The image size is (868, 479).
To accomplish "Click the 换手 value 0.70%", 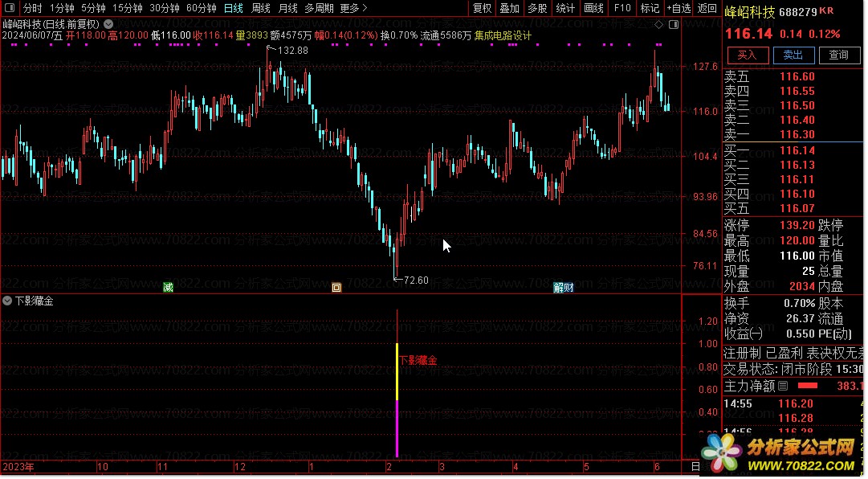I will [x=800, y=304].
